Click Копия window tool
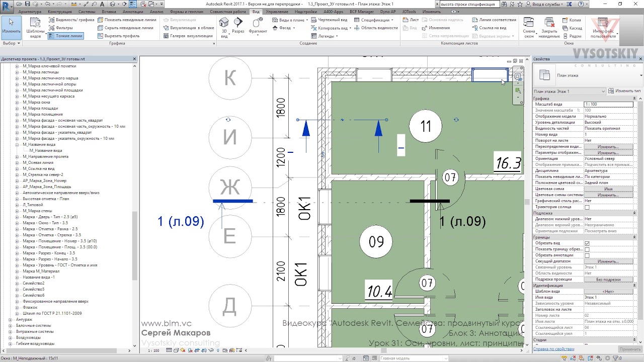Image resolution: width=644 pixels, height=362 pixels. tap(571, 20)
